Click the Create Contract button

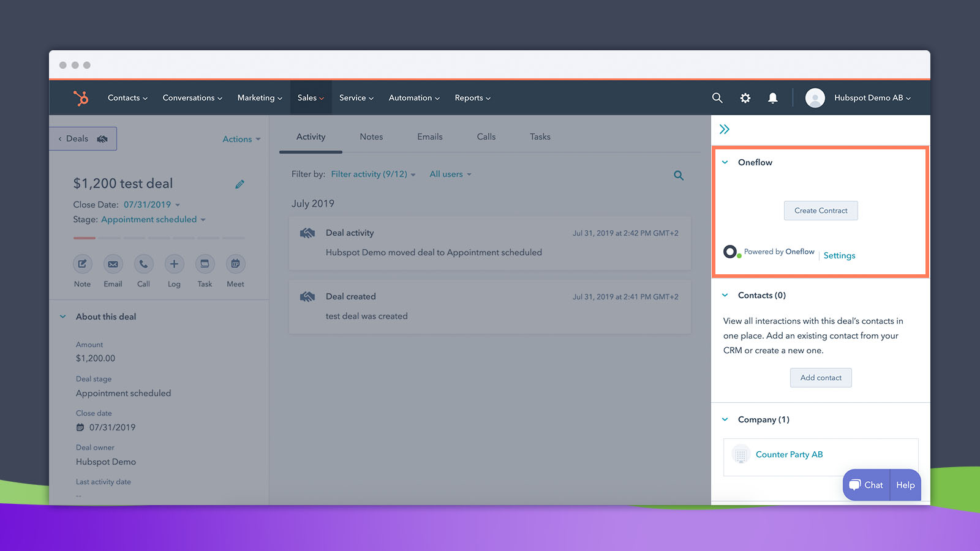821,210
